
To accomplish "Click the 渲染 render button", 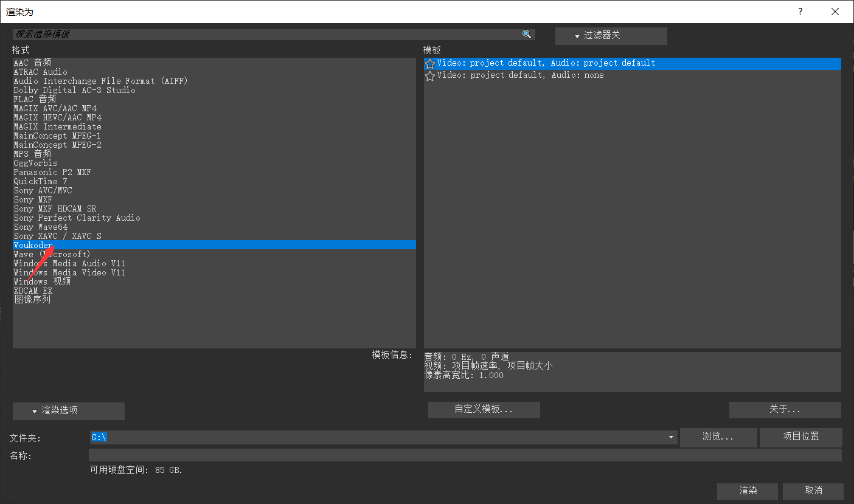I will (748, 491).
